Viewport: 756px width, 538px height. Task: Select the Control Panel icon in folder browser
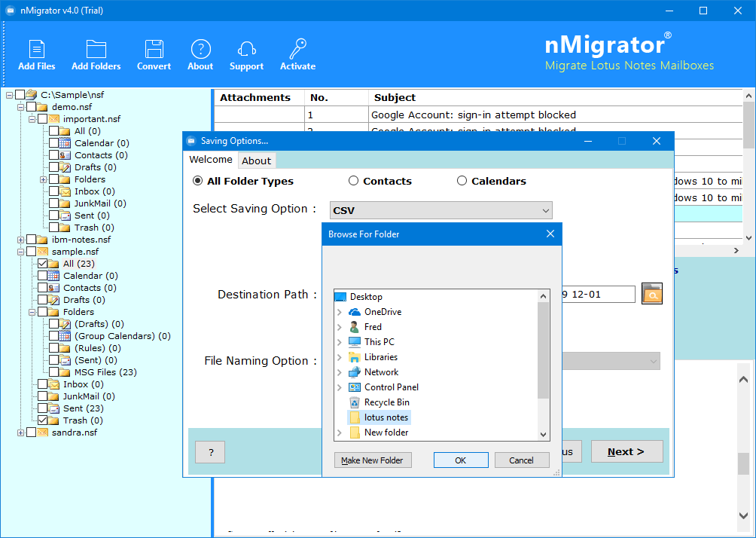[355, 387]
